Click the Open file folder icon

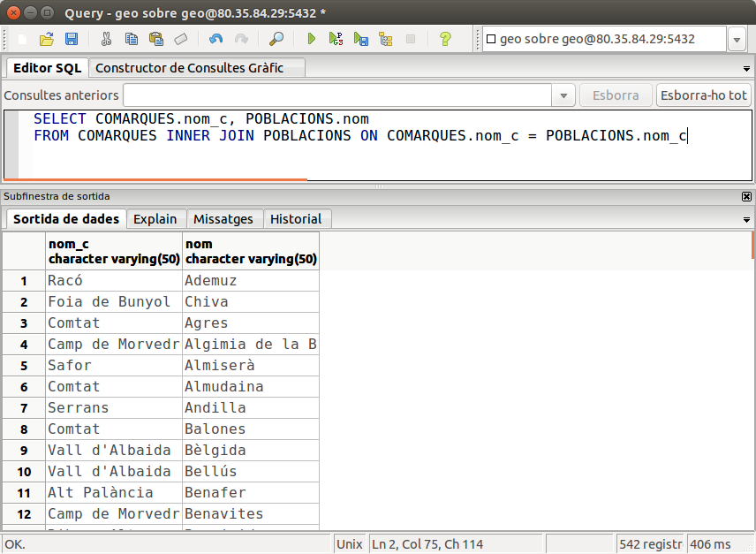point(47,39)
